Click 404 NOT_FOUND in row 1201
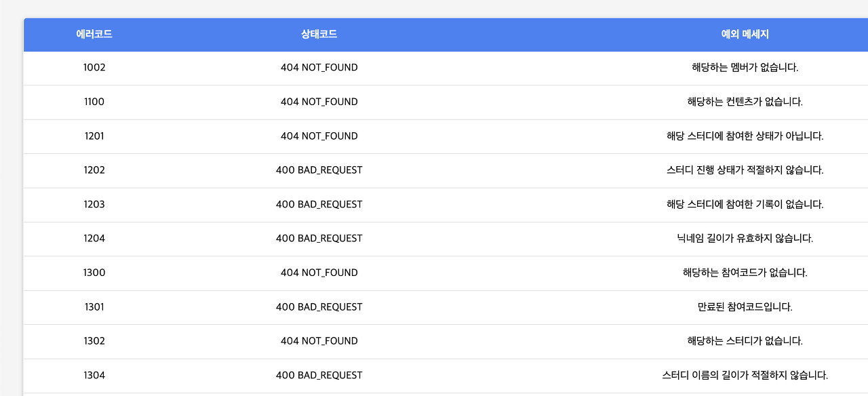The height and width of the screenshot is (396, 868). pyautogui.click(x=319, y=136)
